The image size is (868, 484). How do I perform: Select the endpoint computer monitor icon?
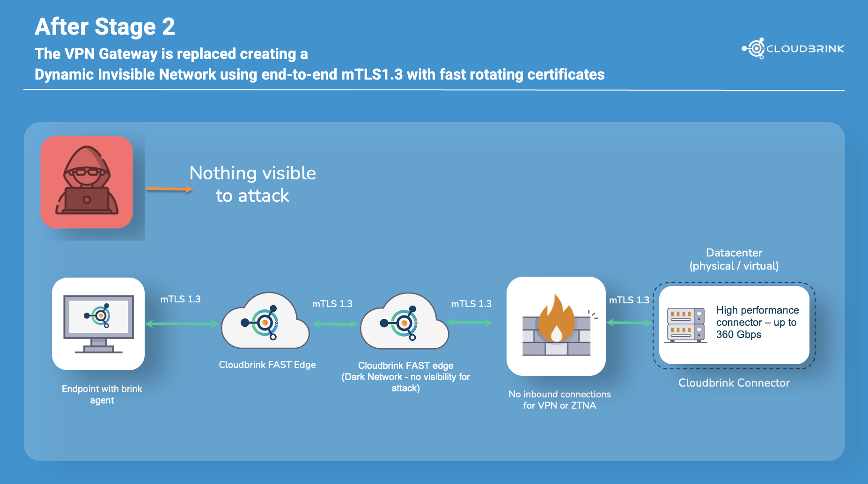pyautogui.click(x=98, y=324)
